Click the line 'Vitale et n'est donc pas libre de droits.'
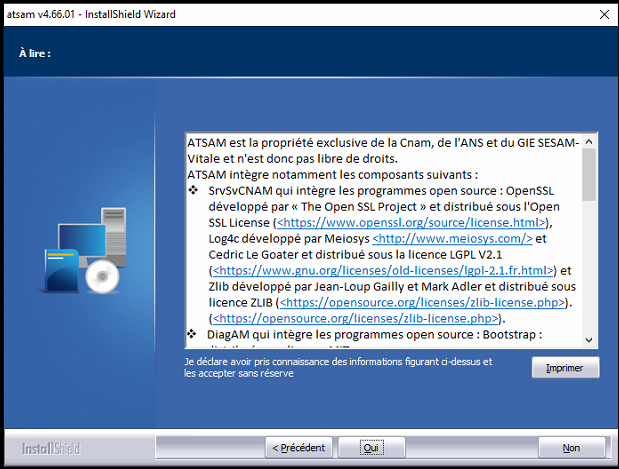This screenshot has height=469, width=619. pyautogui.click(x=292, y=159)
